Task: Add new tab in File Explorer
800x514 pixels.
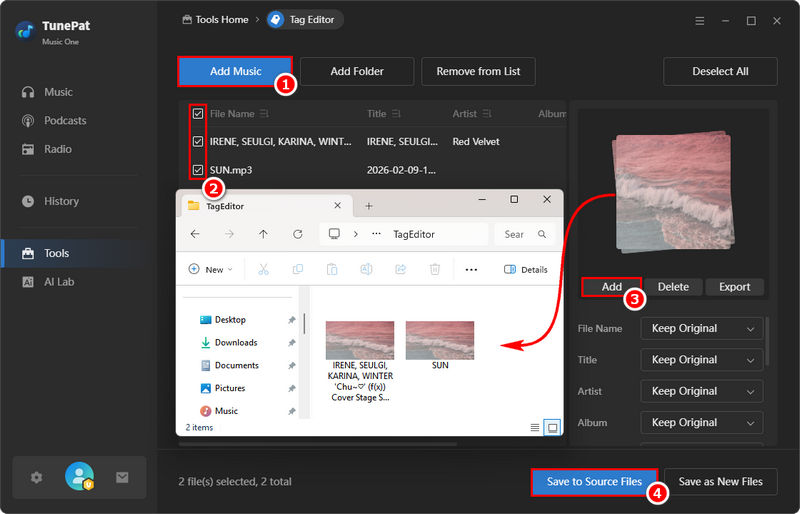Action: point(369,206)
